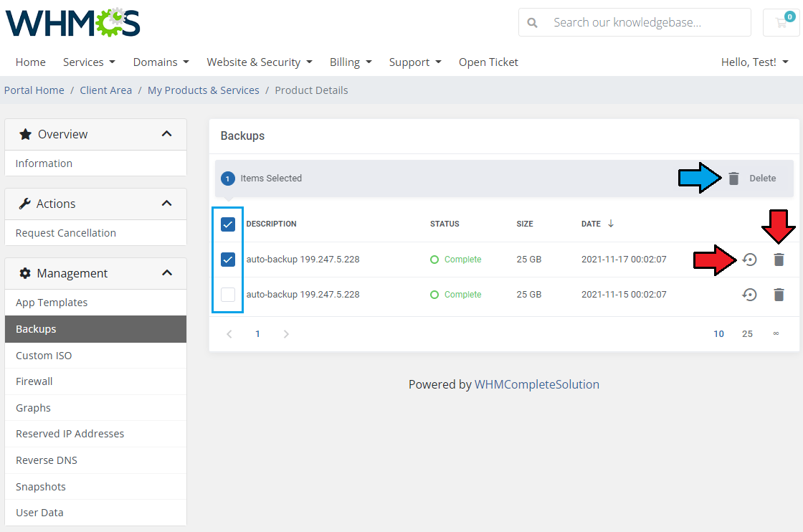Check the 2021-11-15 backup checkbox

pos(228,295)
